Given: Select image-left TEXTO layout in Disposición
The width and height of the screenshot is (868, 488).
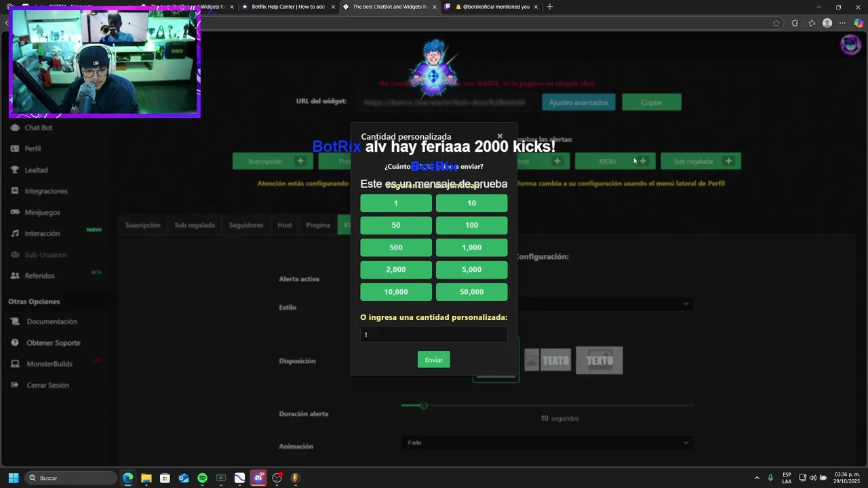Looking at the screenshot, I should coord(547,361).
